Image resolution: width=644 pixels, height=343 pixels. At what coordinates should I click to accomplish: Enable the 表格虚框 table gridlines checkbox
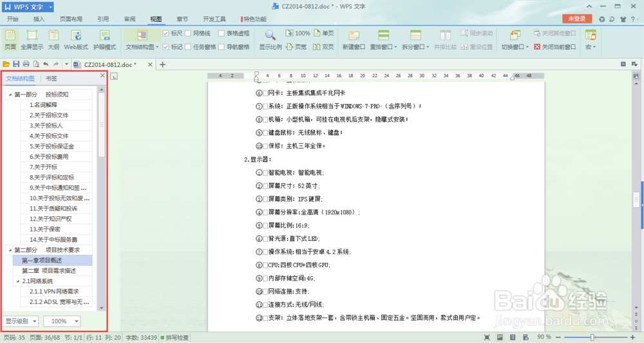pyautogui.click(x=222, y=33)
